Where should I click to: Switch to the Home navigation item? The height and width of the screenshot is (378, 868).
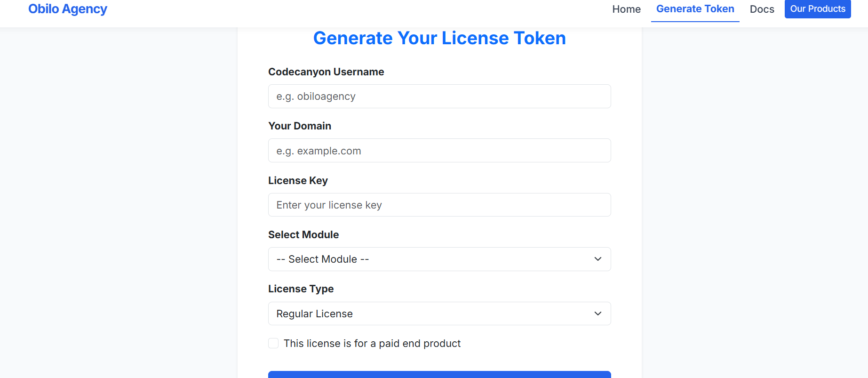pos(626,9)
